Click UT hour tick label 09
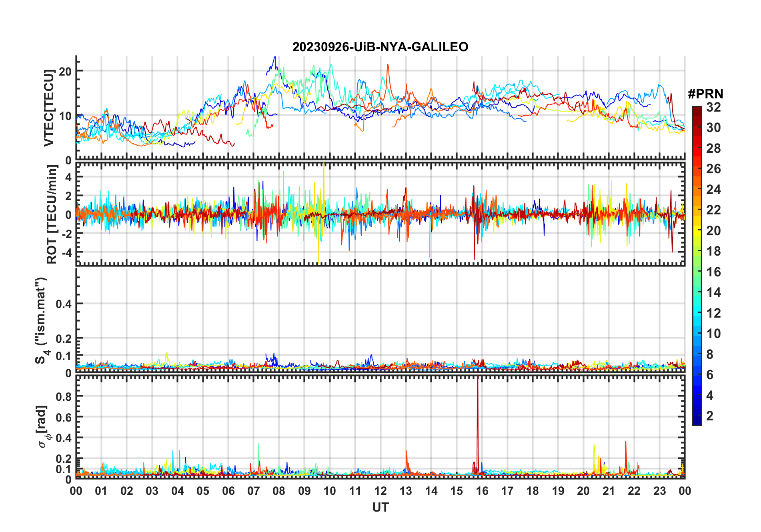 pyautogui.click(x=304, y=491)
